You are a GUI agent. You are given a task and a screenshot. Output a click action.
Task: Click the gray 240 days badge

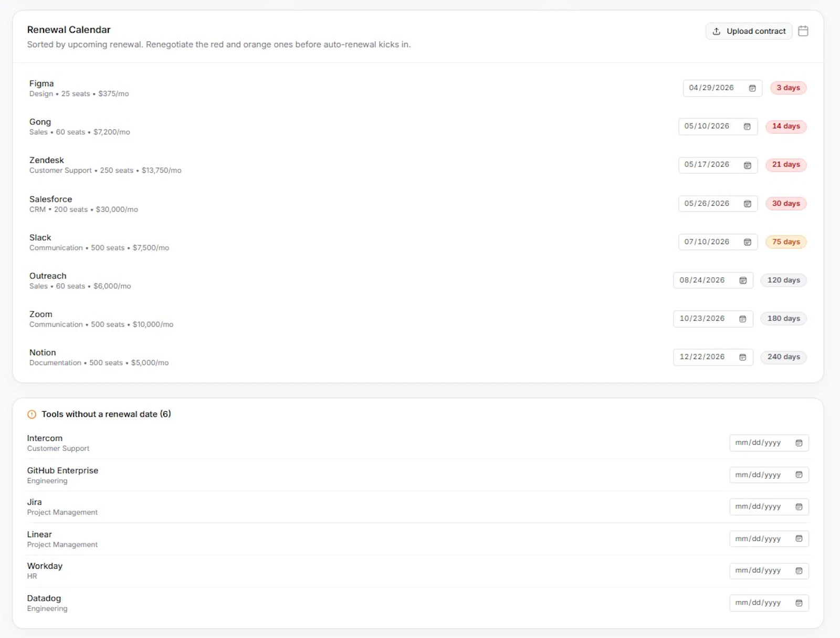(784, 357)
